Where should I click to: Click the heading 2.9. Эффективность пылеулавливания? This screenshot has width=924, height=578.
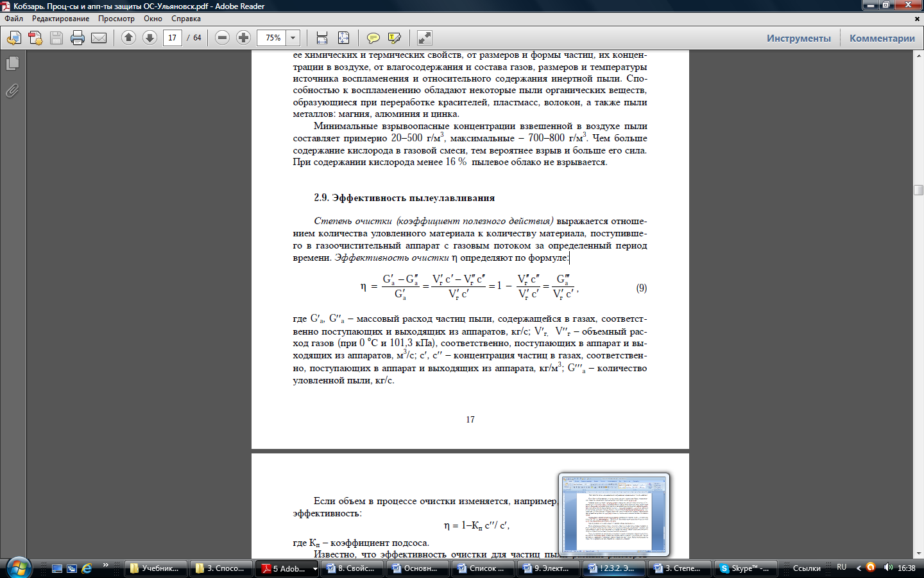(x=404, y=198)
